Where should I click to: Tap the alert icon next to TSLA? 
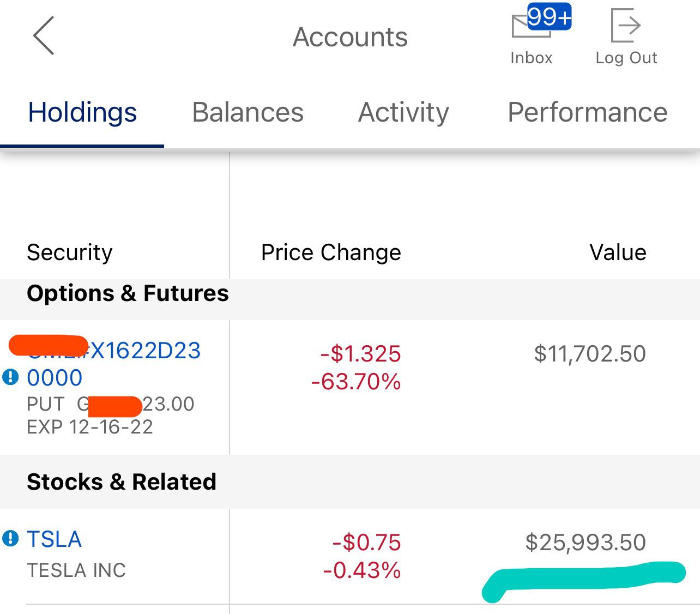[x=10, y=539]
